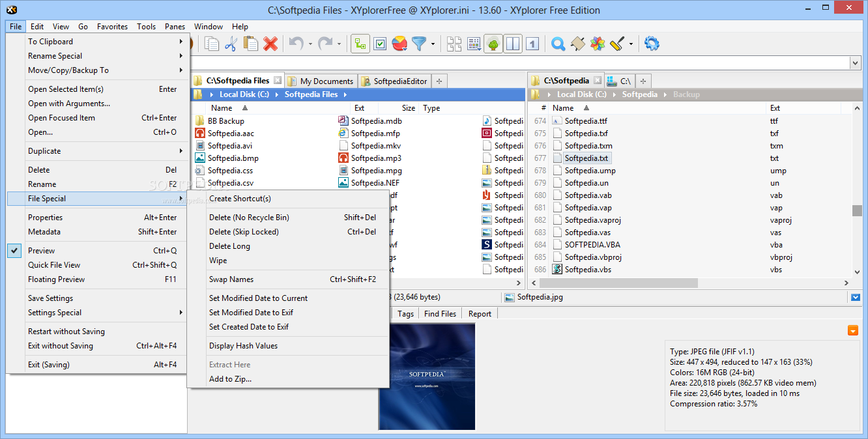Screen dimensions: 868x439
Task: Click the Softpedia image preview thumbnail
Action: coord(427,376)
